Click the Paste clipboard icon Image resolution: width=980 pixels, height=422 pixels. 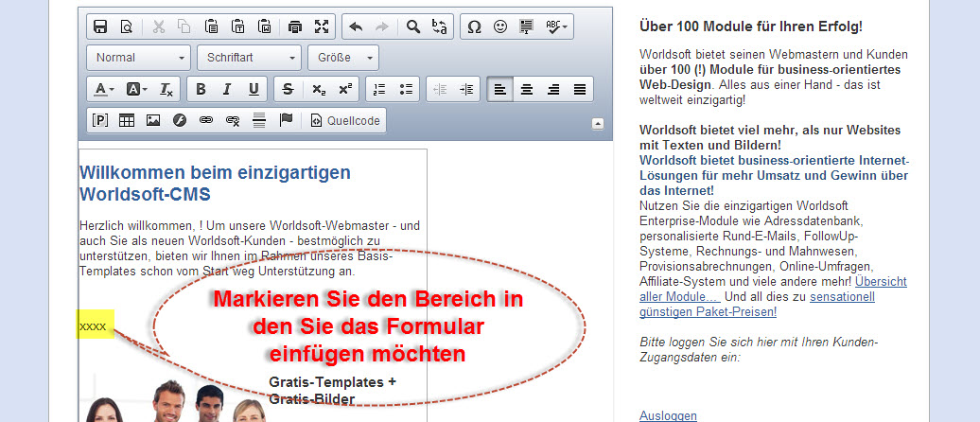211,26
